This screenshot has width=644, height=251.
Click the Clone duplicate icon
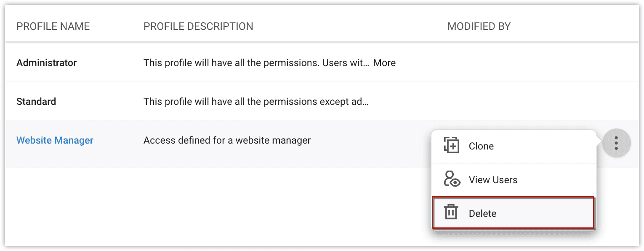(x=451, y=146)
